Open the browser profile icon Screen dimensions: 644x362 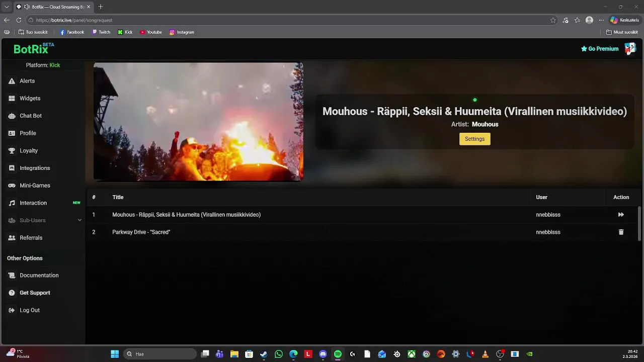(589, 20)
